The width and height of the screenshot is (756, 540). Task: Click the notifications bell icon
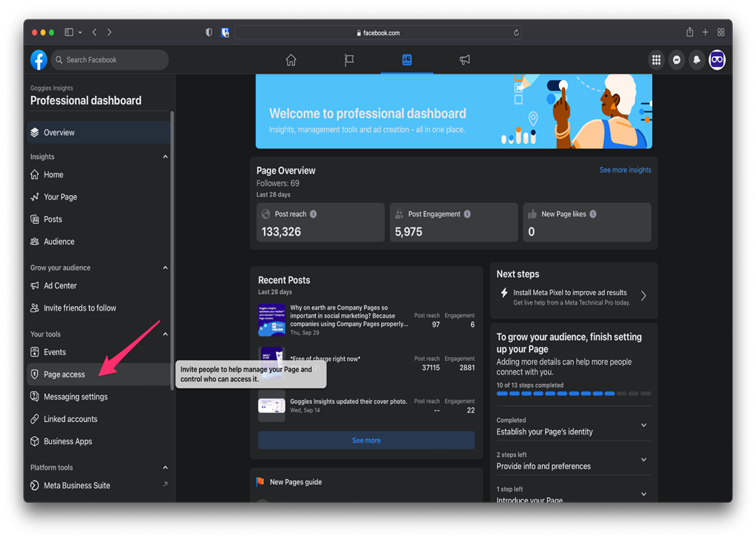[x=697, y=60]
